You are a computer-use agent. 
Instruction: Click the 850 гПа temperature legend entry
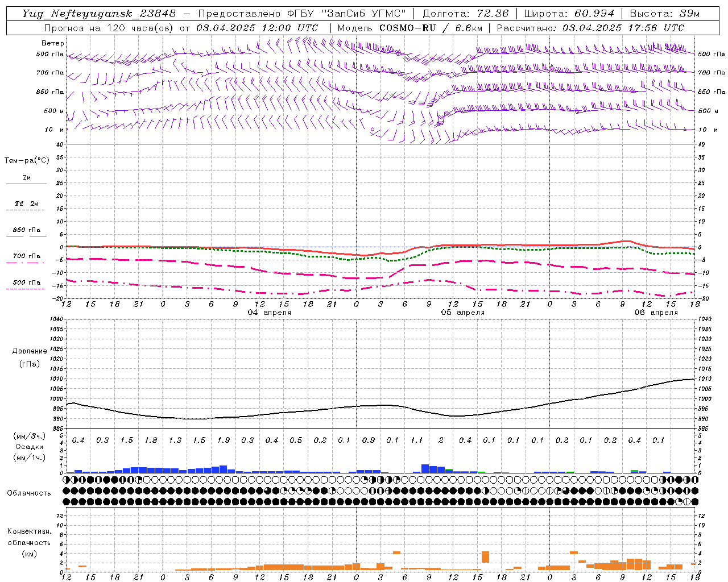point(26,230)
